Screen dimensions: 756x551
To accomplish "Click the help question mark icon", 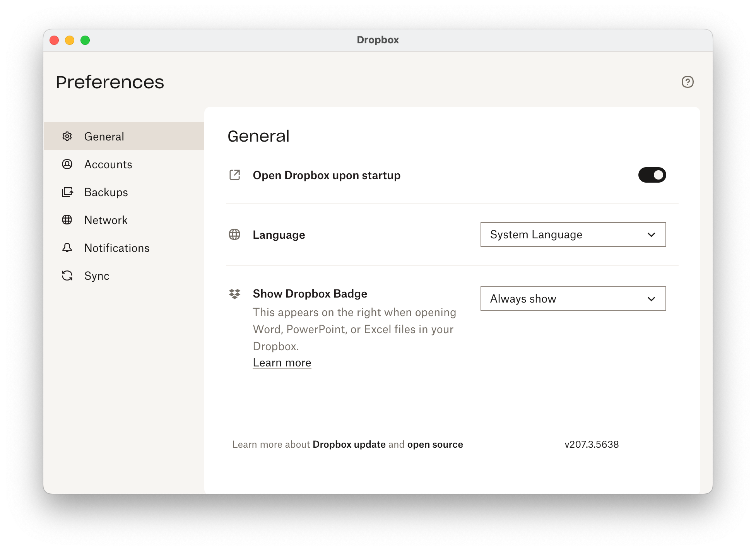I will coord(687,82).
